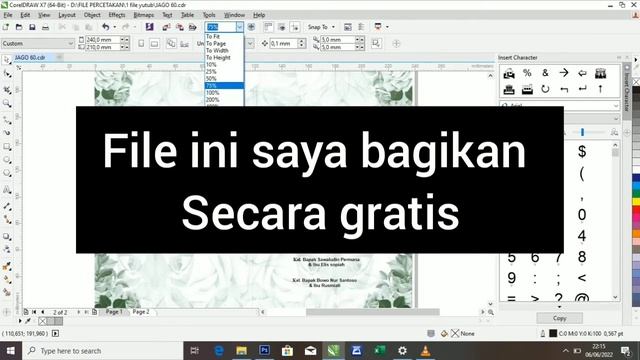Select the Freehand tool
This screenshot has width=640, height=360.
tap(7, 120)
